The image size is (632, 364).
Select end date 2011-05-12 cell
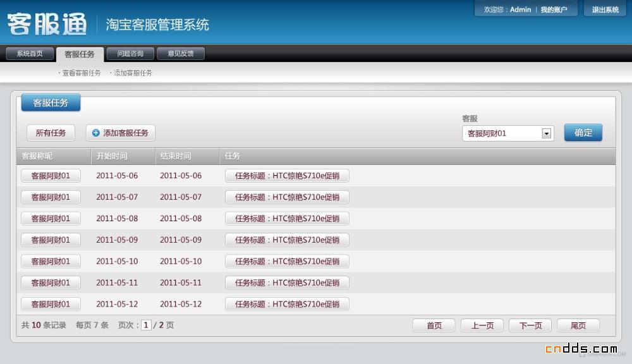pyautogui.click(x=181, y=304)
